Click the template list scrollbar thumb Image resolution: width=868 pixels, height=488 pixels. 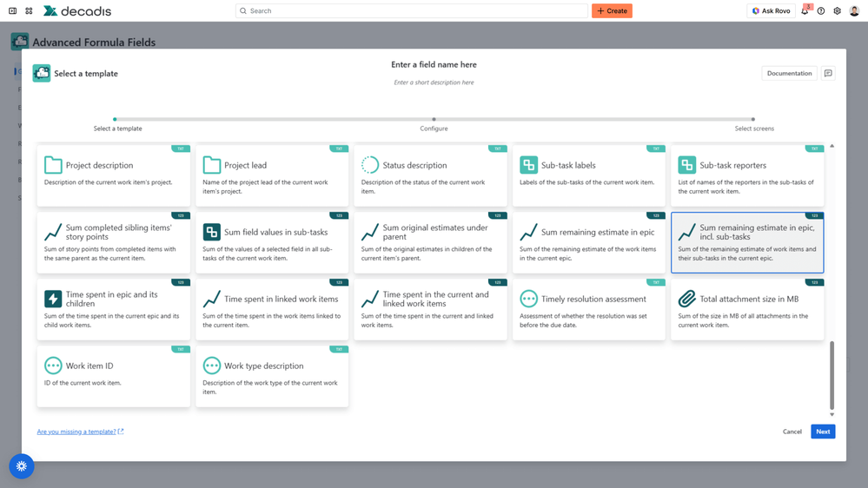click(x=832, y=375)
